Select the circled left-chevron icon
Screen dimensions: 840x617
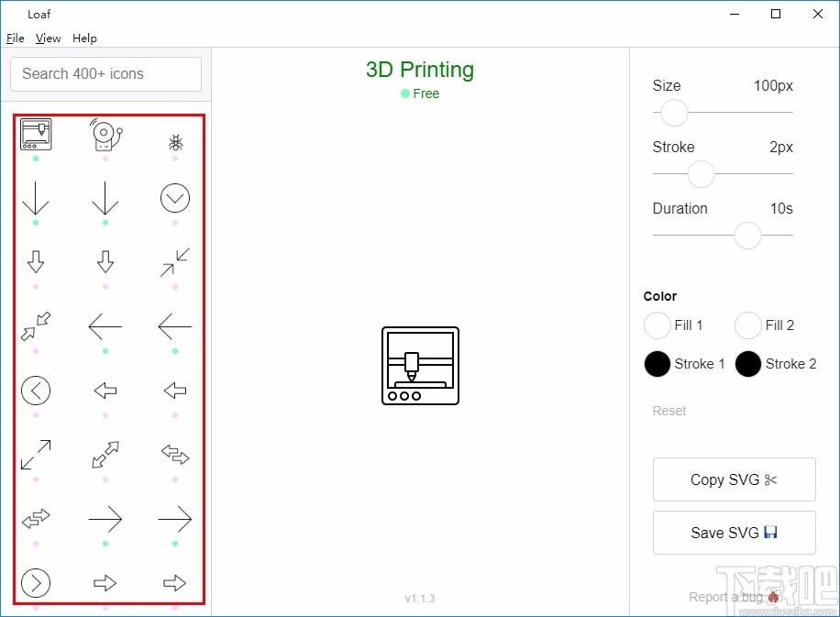click(x=36, y=390)
